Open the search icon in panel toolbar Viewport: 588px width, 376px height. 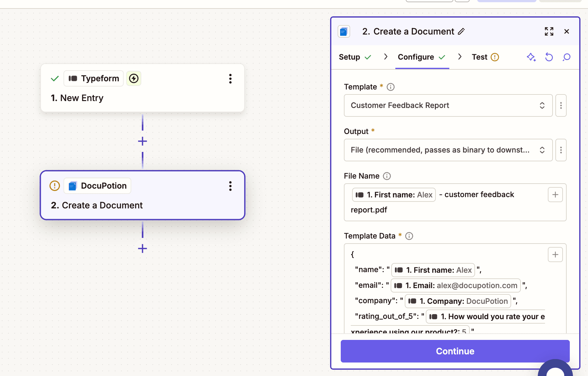pos(567,57)
